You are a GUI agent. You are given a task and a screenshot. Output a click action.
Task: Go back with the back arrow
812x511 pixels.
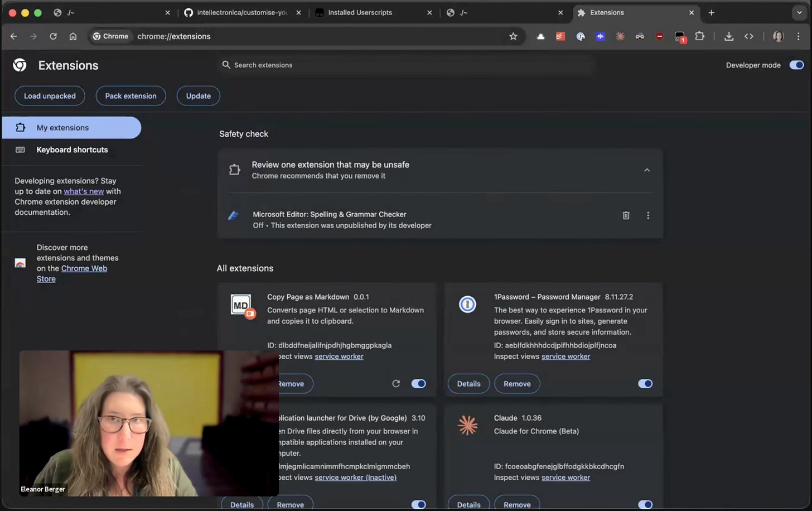point(14,36)
